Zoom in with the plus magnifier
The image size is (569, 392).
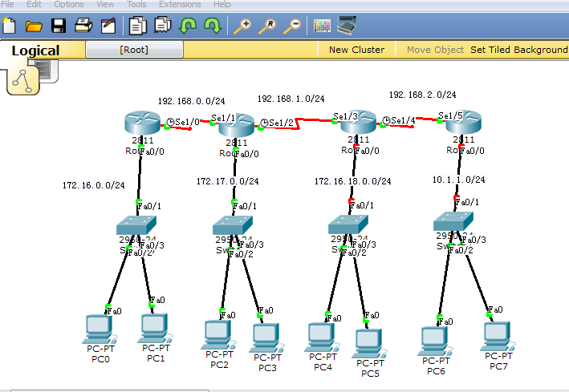242,26
